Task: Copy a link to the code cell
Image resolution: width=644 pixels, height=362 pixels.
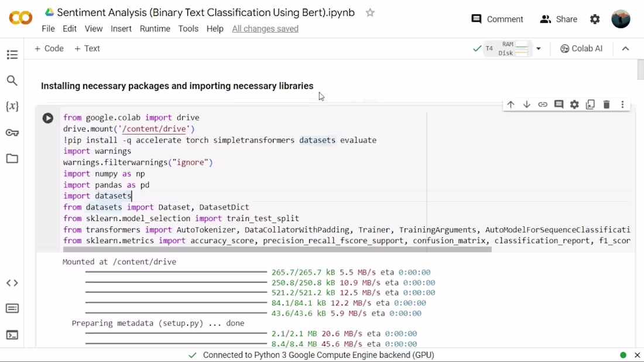Action: click(x=543, y=104)
